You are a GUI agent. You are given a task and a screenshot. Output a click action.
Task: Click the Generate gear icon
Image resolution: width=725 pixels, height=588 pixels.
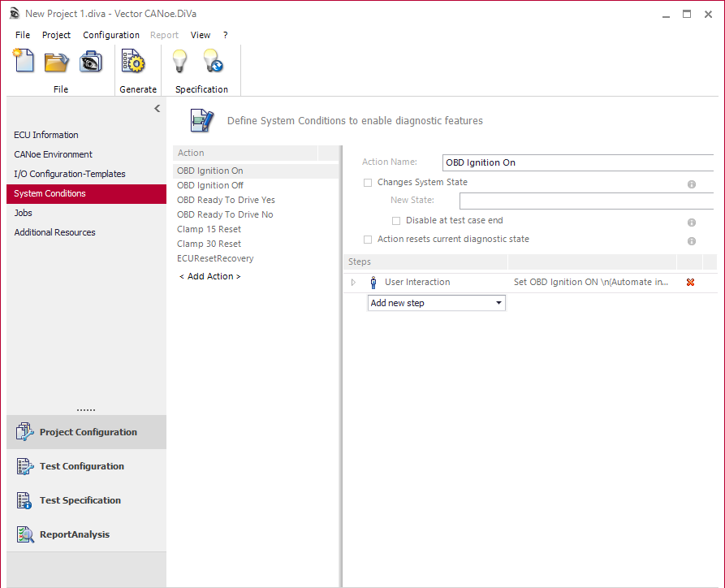[x=133, y=62]
